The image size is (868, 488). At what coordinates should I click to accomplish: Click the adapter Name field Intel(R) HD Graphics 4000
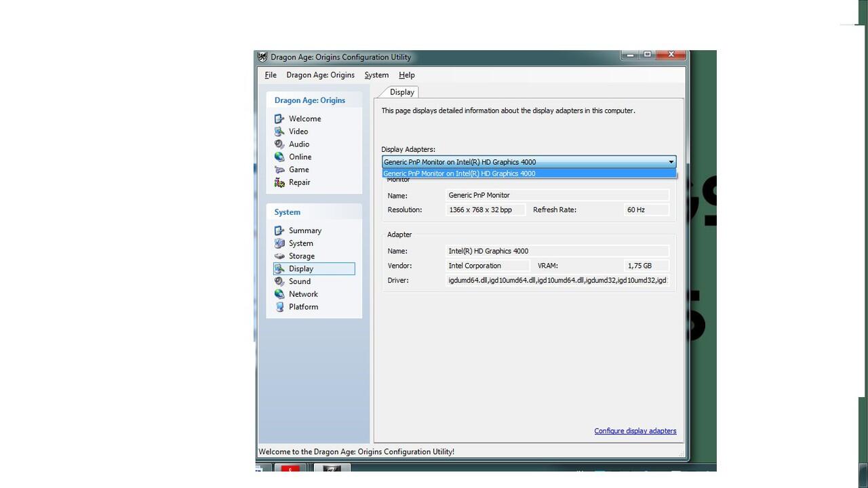pos(558,251)
